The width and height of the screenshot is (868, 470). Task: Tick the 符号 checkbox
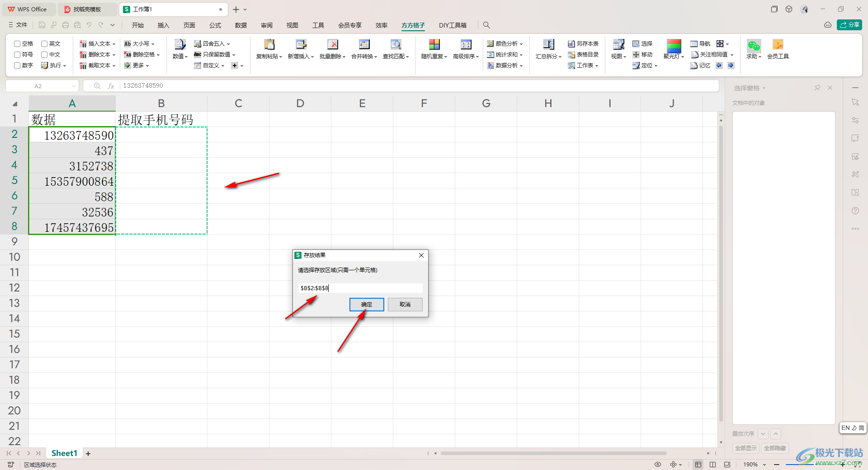(x=17, y=55)
